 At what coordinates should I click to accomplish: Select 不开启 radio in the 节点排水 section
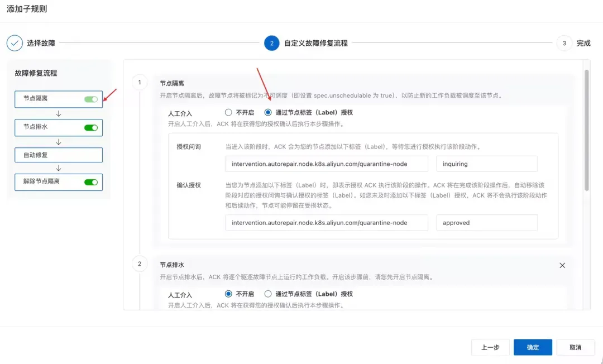pyautogui.click(x=228, y=294)
